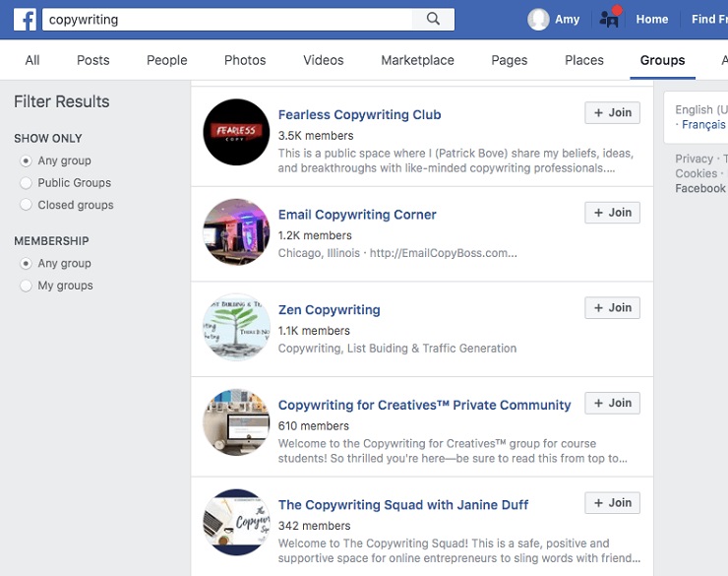Open Zen Copywriting title link
This screenshot has width=728, height=576.
pyautogui.click(x=330, y=310)
